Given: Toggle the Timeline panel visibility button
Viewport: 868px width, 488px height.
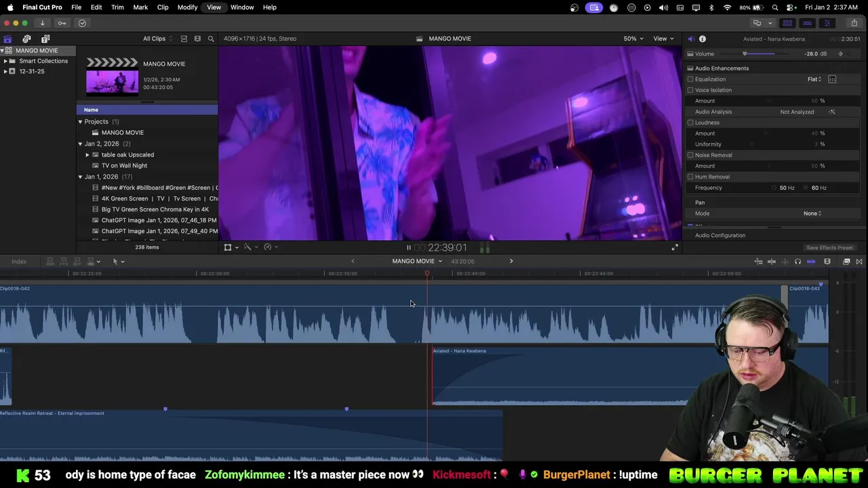Looking at the screenshot, I should point(807,23).
